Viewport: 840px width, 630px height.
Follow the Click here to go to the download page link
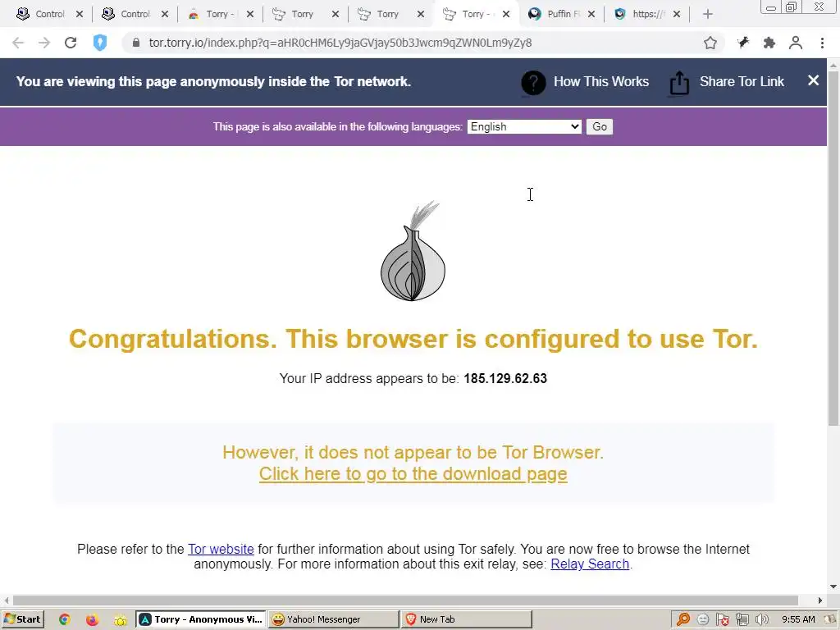coord(413,474)
